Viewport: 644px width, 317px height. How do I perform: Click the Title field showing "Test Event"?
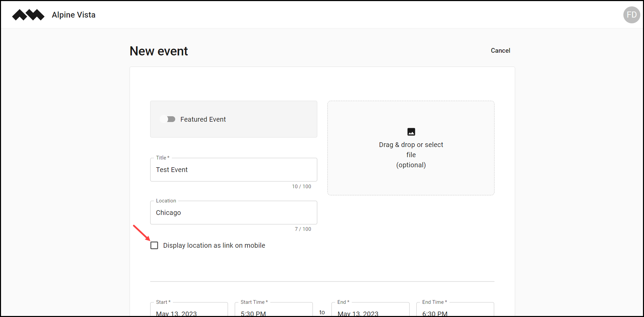233,169
